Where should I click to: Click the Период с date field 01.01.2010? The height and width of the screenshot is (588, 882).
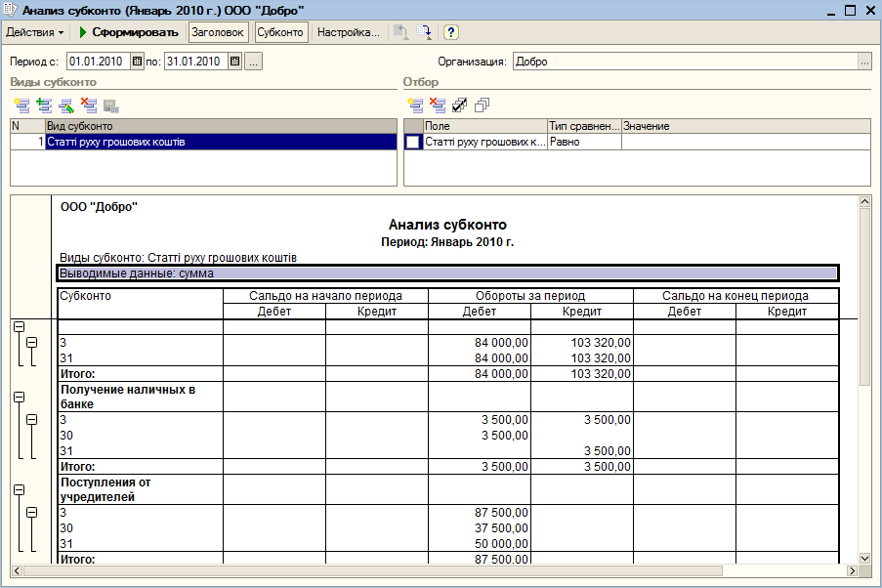tap(99, 62)
